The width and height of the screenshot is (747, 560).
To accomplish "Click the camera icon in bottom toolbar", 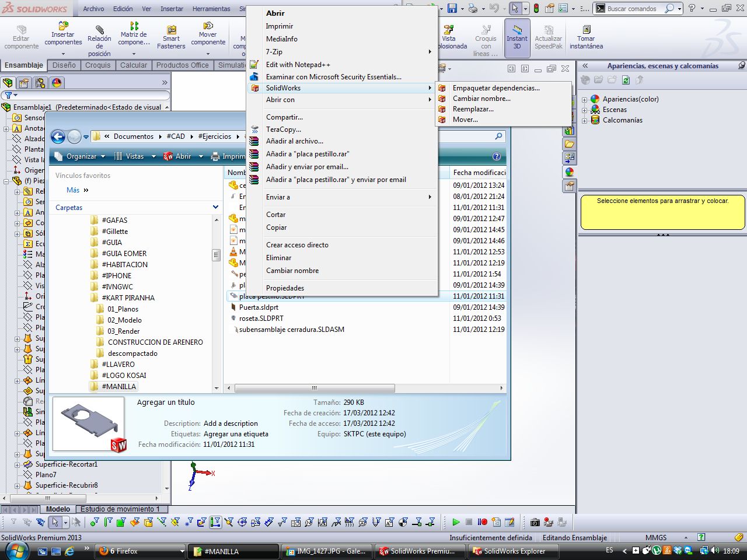I will tap(535, 522).
